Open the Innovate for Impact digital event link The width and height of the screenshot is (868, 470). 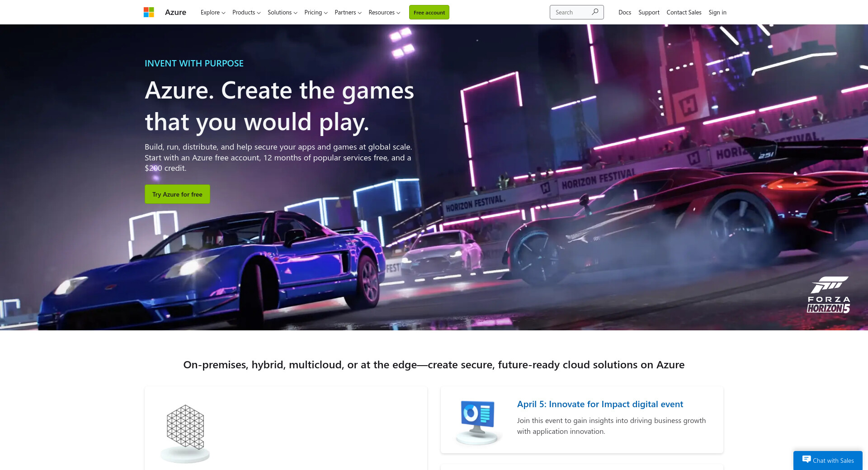click(x=600, y=404)
